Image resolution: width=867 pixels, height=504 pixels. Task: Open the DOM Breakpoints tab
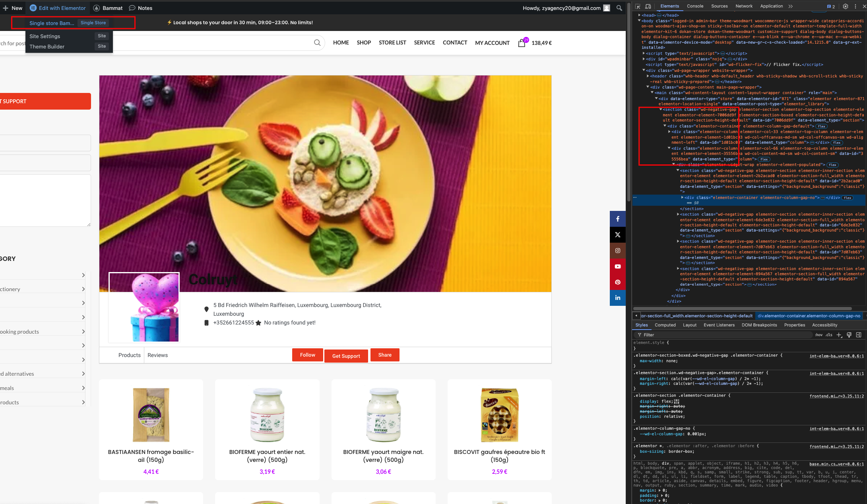[759, 325]
